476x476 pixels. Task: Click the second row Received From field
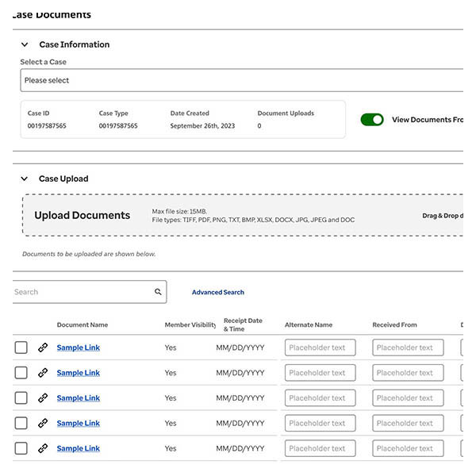coord(408,373)
